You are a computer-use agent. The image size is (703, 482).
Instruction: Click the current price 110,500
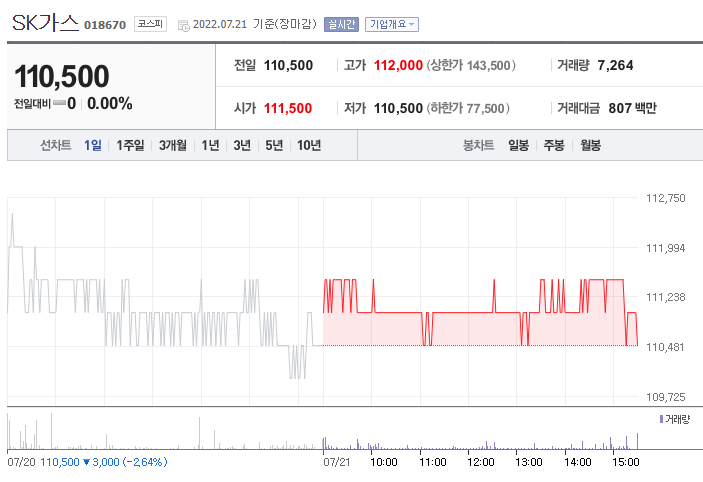point(62,76)
